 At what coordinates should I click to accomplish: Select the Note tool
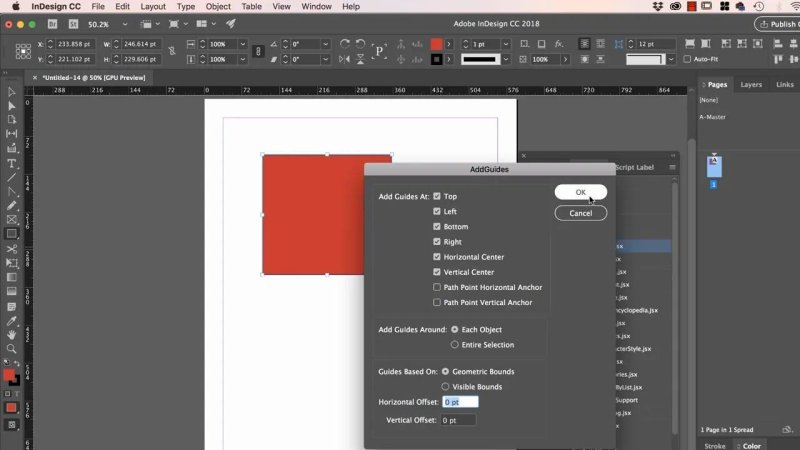click(x=11, y=307)
